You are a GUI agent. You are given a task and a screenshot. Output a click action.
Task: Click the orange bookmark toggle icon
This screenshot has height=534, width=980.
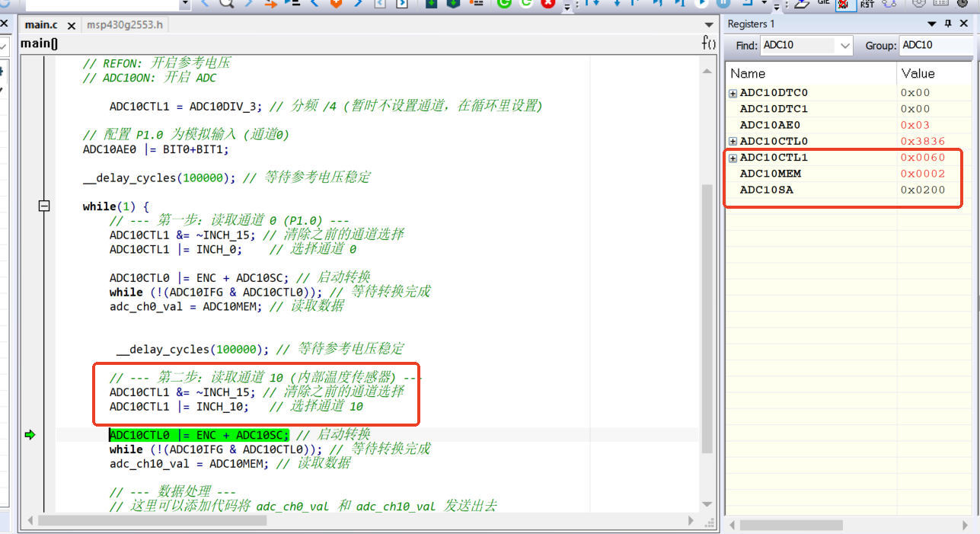[x=337, y=3]
